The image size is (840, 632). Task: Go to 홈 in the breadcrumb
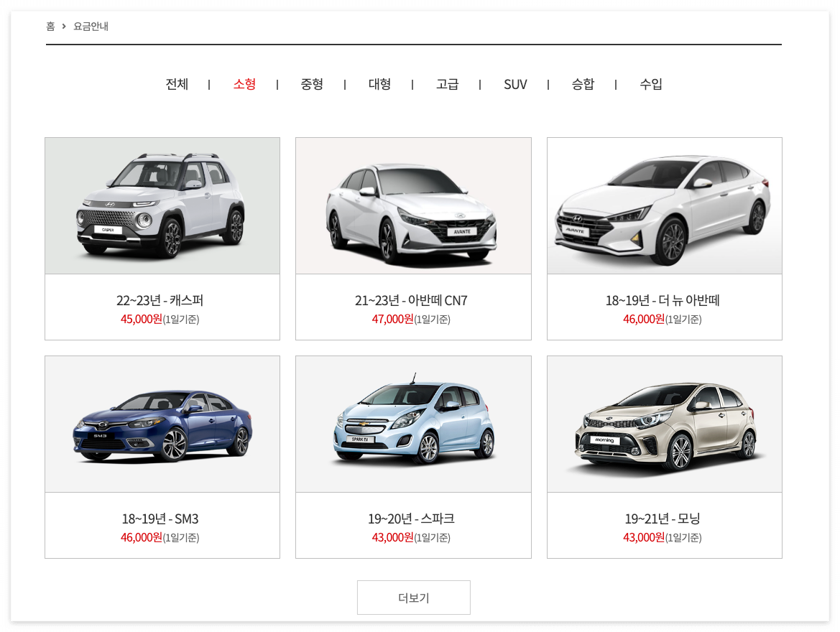click(50, 27)
